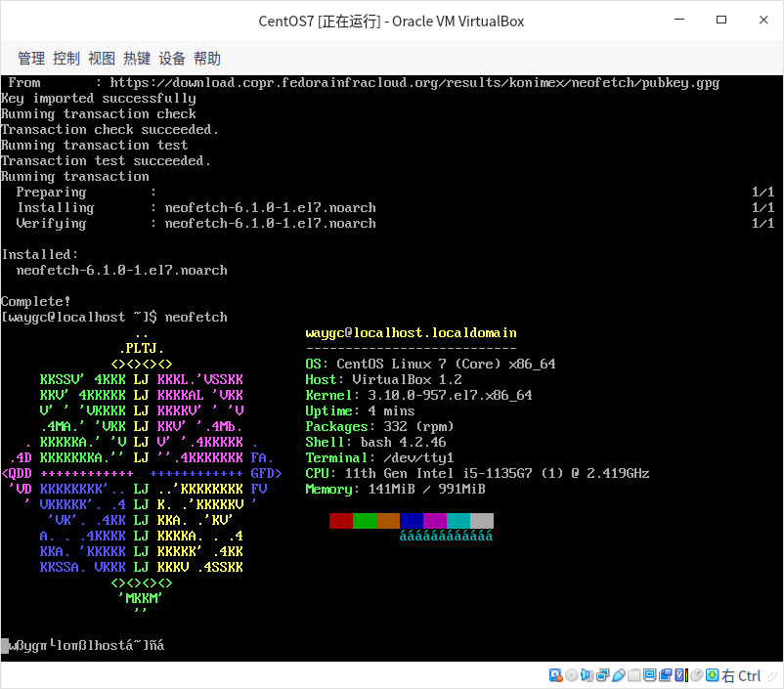
Task: Click the 'Kernel: 3.10.0-957.el7.x86_64' line
Action: point(419,396)
